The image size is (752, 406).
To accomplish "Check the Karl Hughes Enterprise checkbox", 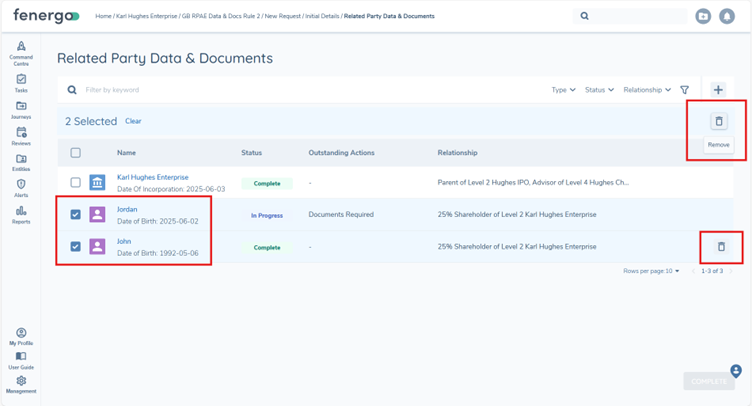I will 75,183.
